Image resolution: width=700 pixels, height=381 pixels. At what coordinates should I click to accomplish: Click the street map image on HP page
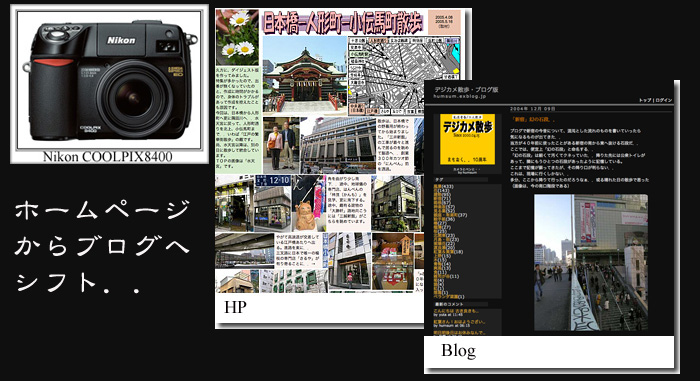pyautogui.click(x=404, y=75)
